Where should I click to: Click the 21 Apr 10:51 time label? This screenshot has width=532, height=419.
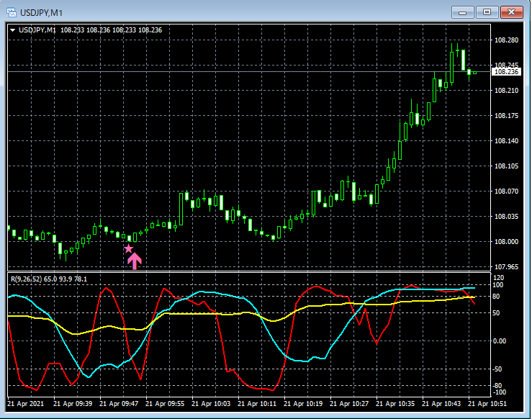point(487,404)
